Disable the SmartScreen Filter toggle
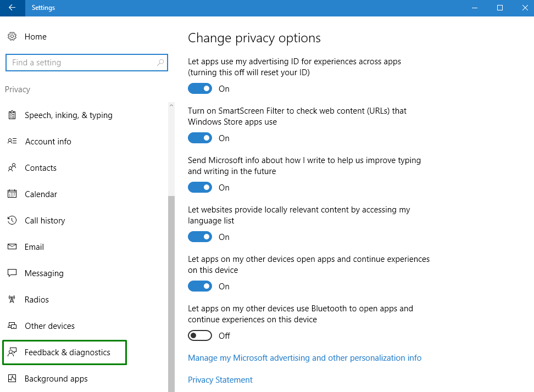This screenshot has width=534, height=392. 200,138
